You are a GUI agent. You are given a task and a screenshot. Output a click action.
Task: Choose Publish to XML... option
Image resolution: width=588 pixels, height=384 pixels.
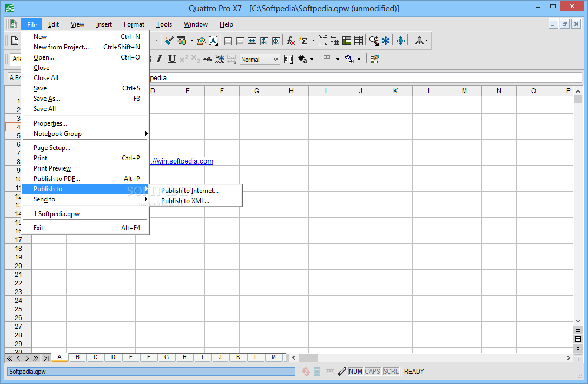tap(196, 201)
